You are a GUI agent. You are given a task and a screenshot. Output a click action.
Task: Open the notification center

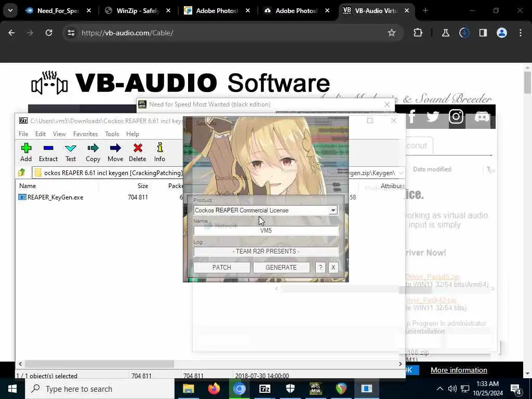tap(516, 389)
